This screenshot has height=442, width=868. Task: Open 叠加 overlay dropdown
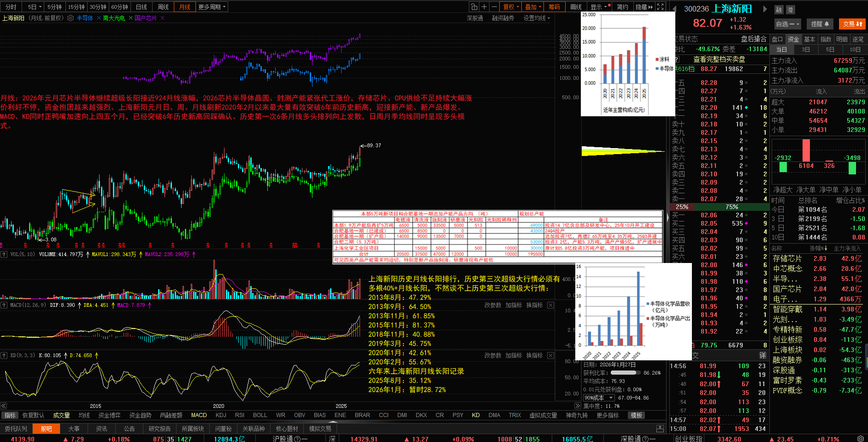[x=533, y=7]
